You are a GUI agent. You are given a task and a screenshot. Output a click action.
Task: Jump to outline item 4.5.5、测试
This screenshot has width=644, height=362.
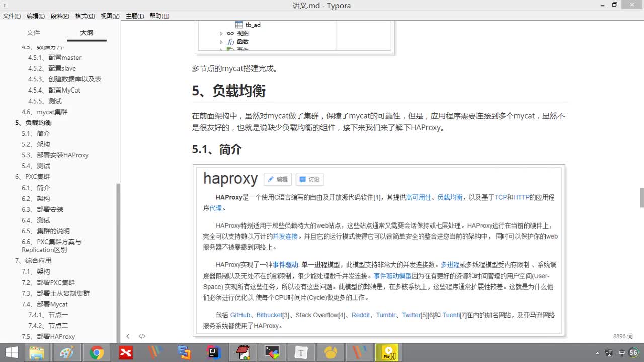(45, 101)
